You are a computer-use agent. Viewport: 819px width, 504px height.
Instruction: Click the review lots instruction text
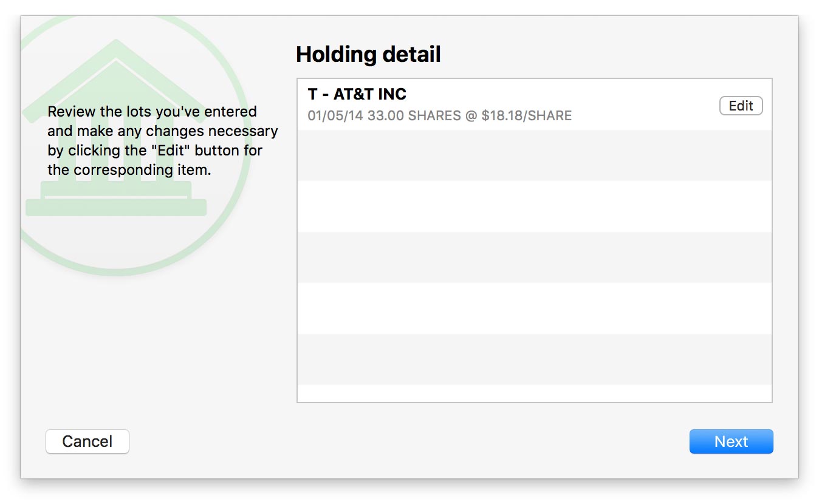tap(162, 140)
